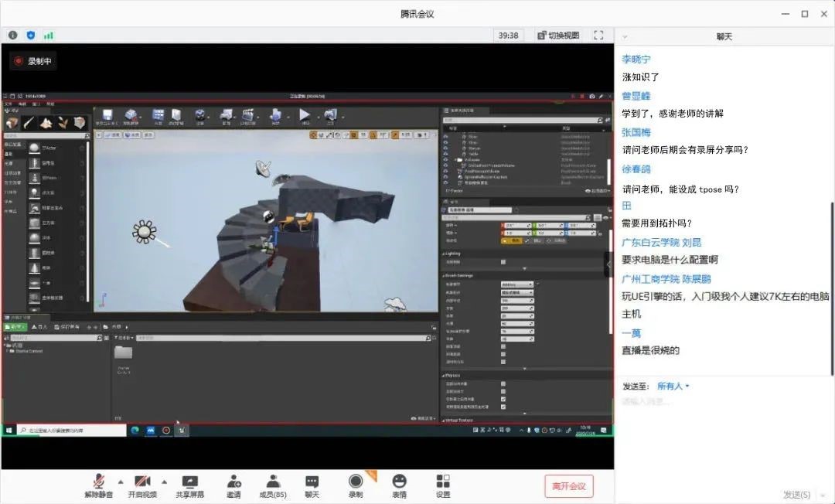Viewport: 835px width, 504px height.
Task: Open the meeting info icon in Tencent Meeting
Action: point(13,35)
